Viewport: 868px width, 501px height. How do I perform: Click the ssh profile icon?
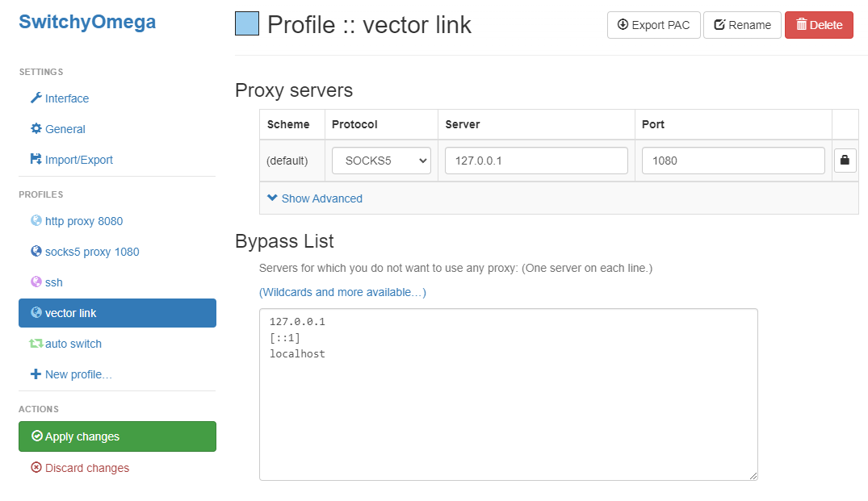click(36, 282)
